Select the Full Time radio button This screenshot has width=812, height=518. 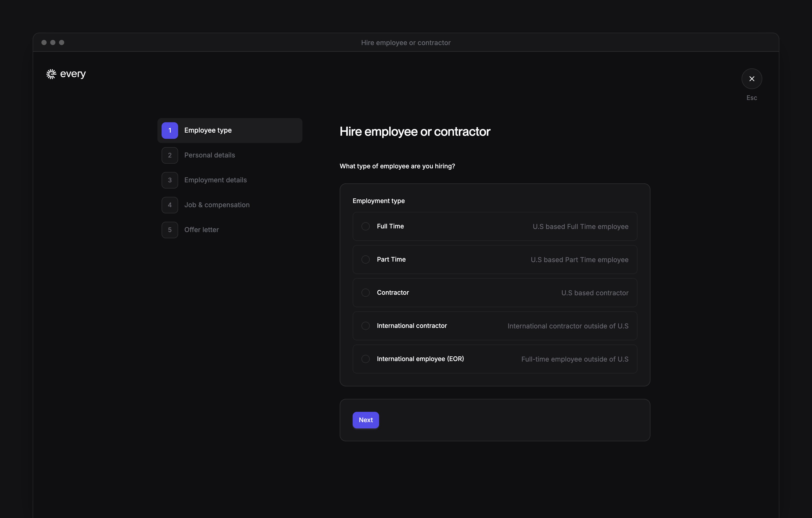coord(366,226)
